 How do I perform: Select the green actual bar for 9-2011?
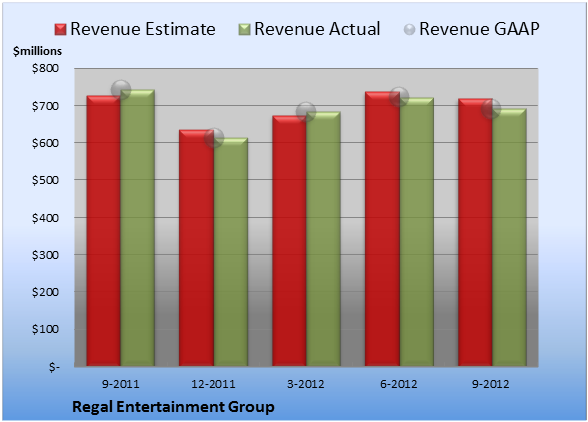(x=138, y=228)
